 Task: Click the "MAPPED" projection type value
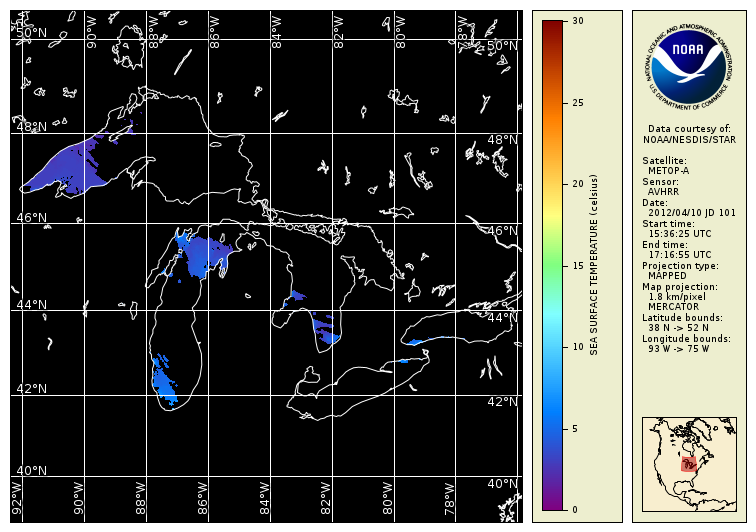click(x=667, y=276)
